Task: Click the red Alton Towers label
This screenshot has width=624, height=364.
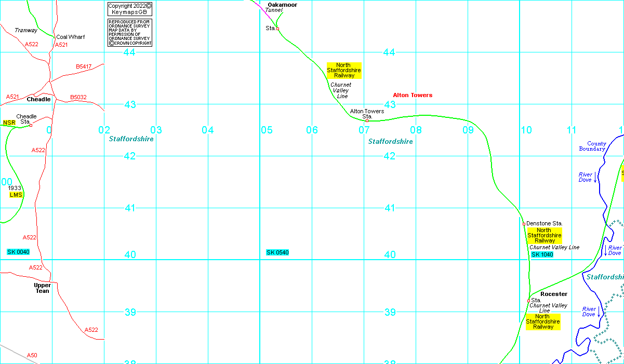Action: [413, 96]
